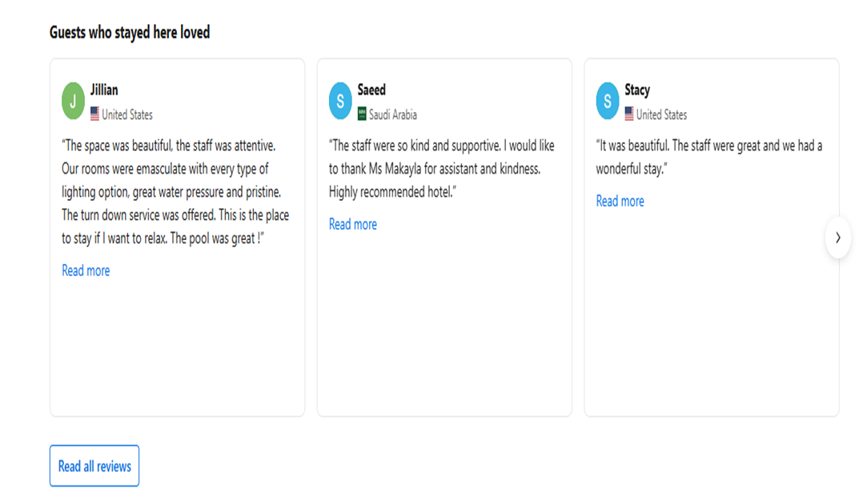867x504 pixels.
Task: Select the reviewer name Jillian
Action: pos(104,90)
